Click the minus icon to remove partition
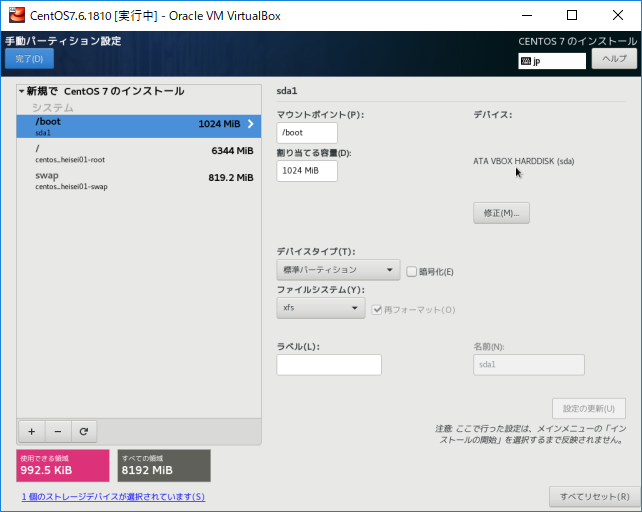The height and width of the screenshot is (512, 642). pyautogui.click(x=58, y=431)
